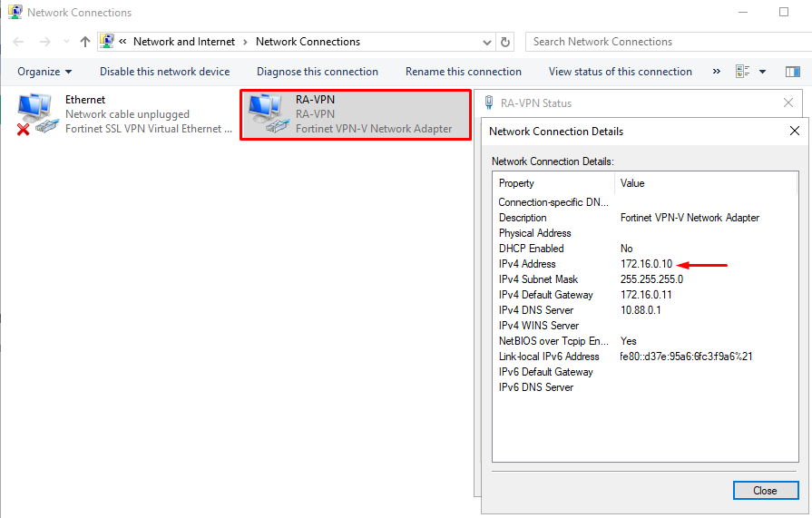Select the IPv4 Address property label
The height and width of the screenshot is (518, 812).
coord(527,264)
